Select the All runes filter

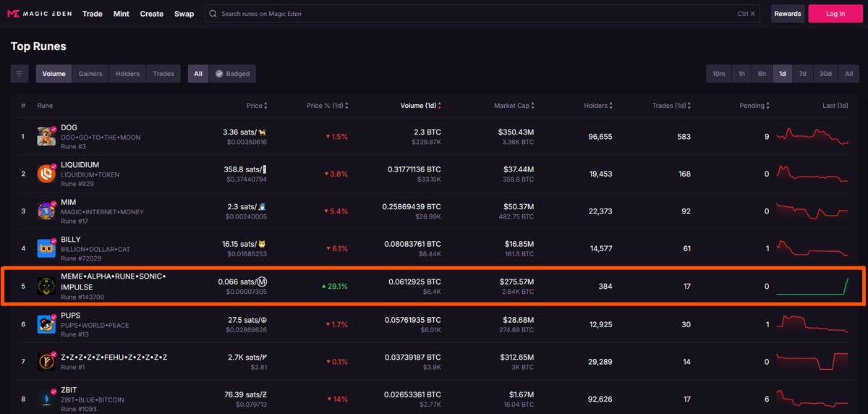click(198, 73)
